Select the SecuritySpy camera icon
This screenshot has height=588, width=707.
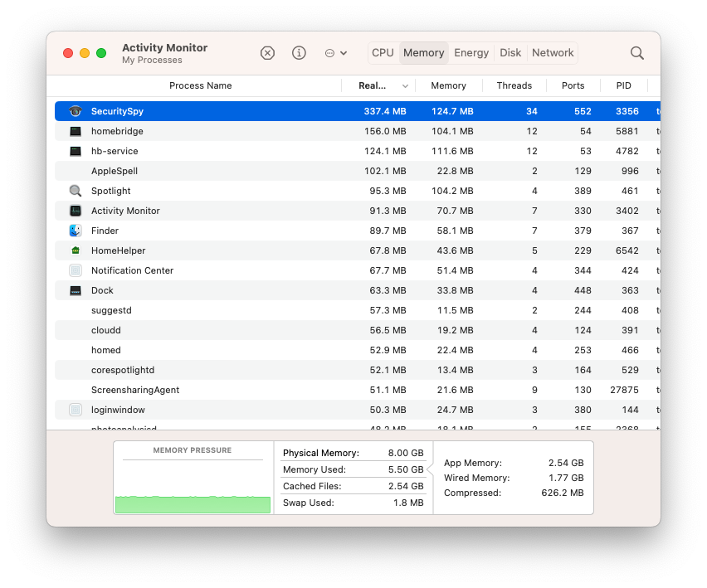click(x=76, y=111)
